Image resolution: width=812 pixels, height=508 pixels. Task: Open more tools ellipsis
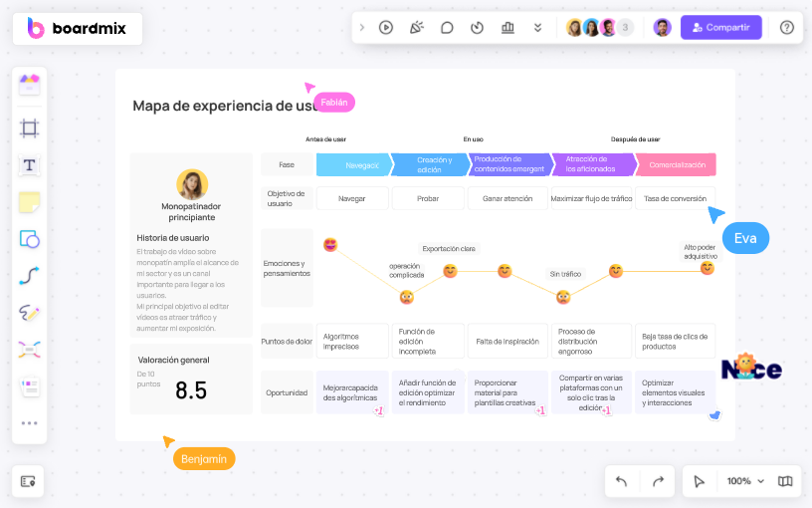tap(30, 423)
